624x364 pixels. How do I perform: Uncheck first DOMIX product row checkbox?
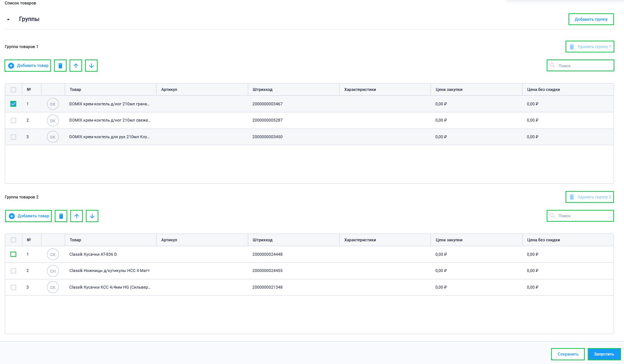[13, 104]
